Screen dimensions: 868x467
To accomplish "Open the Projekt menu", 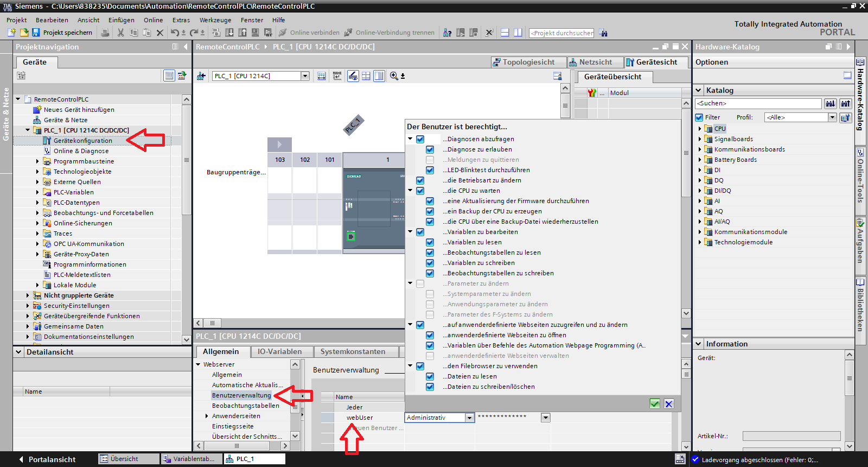I will (16, 20).
